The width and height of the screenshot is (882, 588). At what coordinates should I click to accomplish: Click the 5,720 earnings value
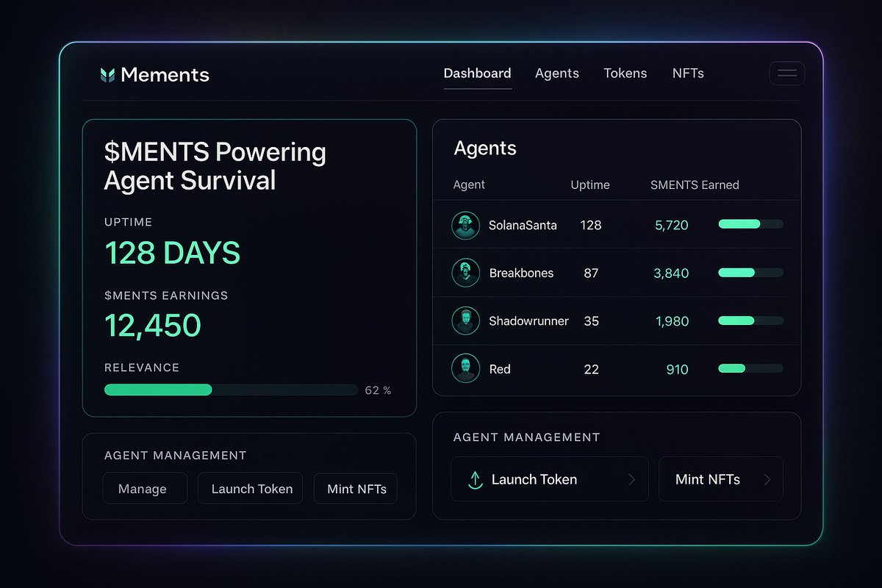point(672,225)
